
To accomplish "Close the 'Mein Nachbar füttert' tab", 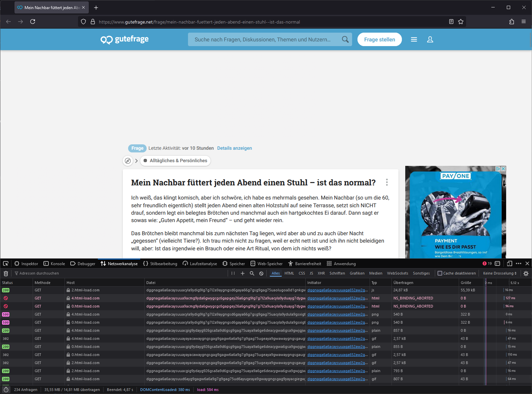I will coord(83,7).
